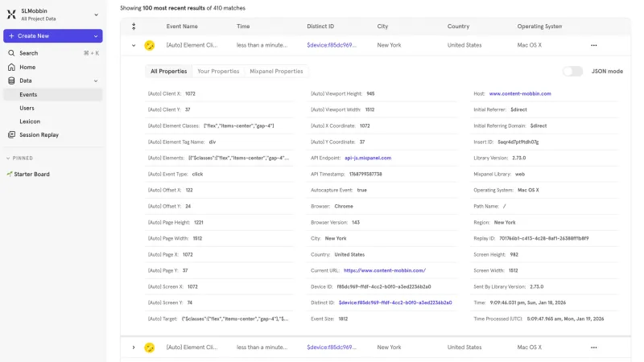Viewport: 644px width, 362px height.
Task: Open the Create New dropdown arrow
Action: tap(96, 36)
